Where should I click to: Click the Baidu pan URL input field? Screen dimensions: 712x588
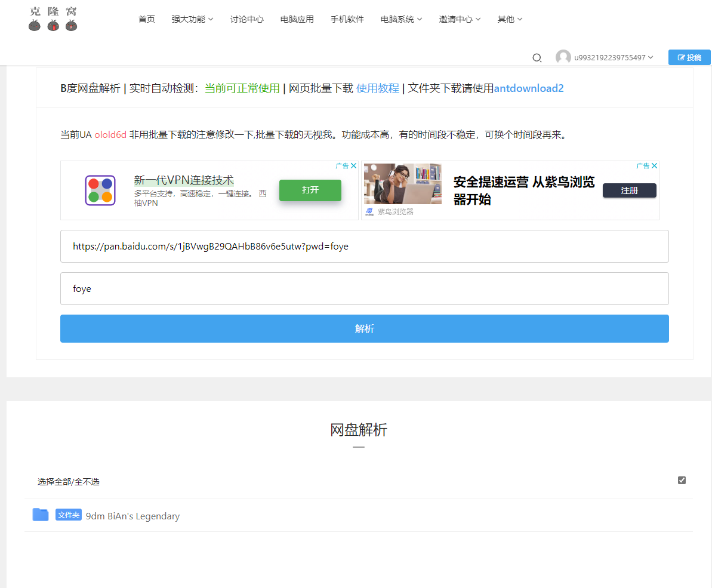[x=364, y=247]
